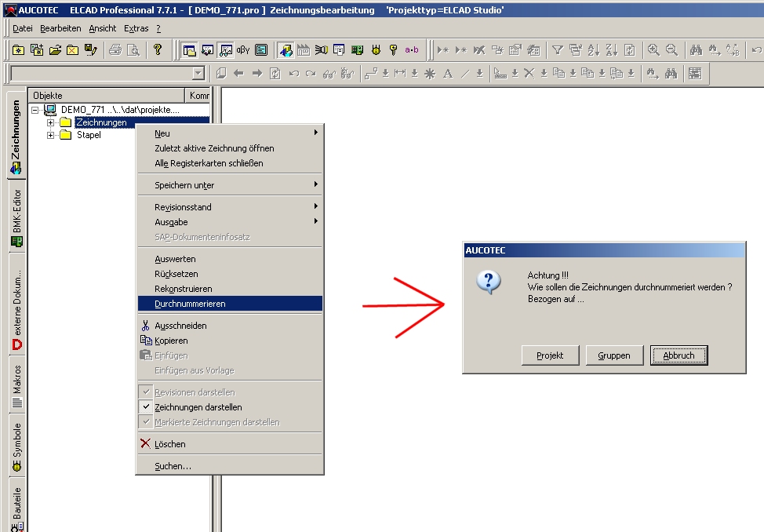764x532 pixels.
Task: Sort descending with the Z-A icon
Action: [x=612, y=49]
